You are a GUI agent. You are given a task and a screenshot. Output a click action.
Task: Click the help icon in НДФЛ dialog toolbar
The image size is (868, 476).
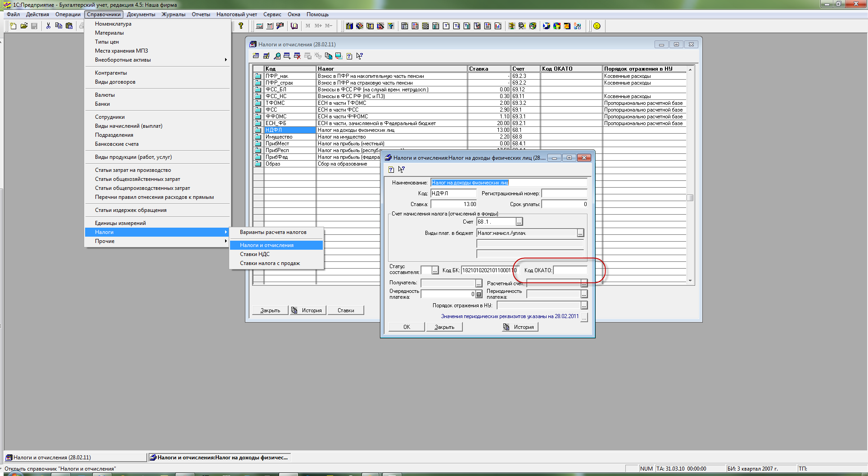pyautogui.click(x=391, y=170)
